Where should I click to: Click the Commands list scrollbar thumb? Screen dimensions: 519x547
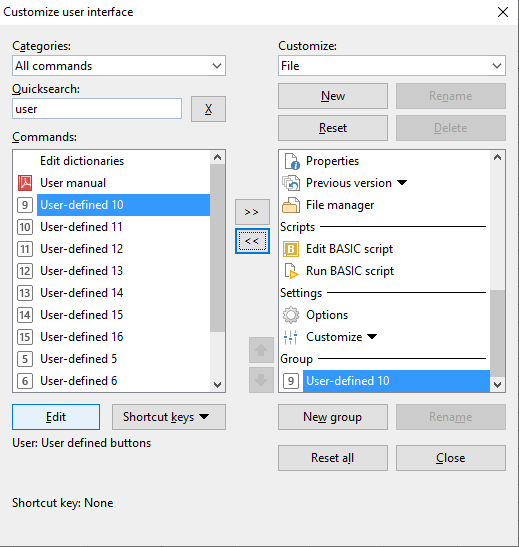(x=218, y=248)
